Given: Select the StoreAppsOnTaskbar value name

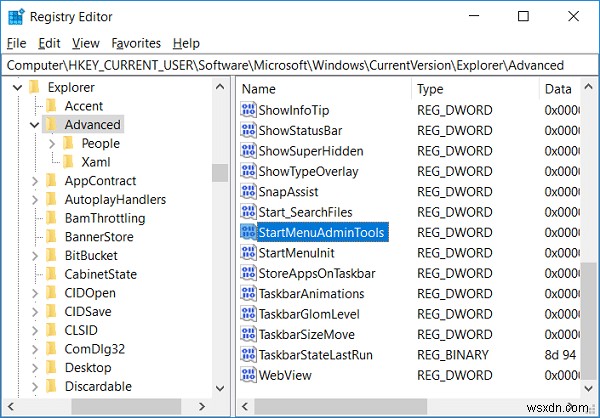Looking at the screenshot, I should point(317,273).
